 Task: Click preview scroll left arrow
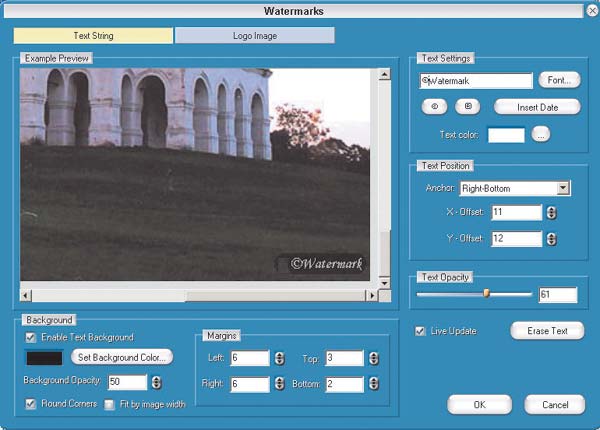click(x=26, y=295)
